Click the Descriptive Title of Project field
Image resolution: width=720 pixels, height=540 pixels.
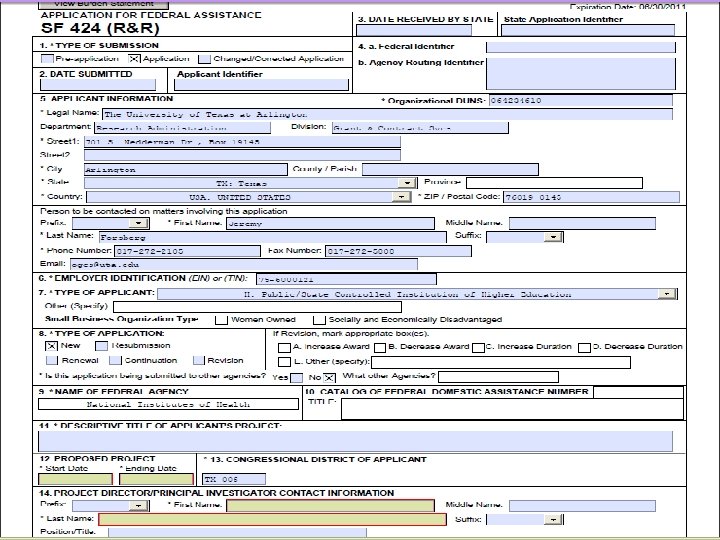pos(355,441)
